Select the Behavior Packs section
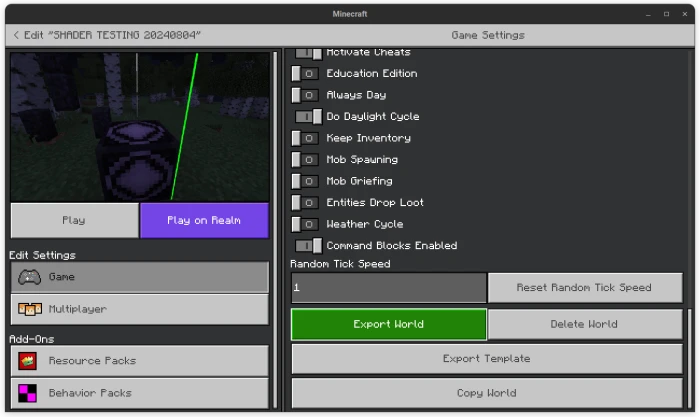 click(x=140, y=393)
